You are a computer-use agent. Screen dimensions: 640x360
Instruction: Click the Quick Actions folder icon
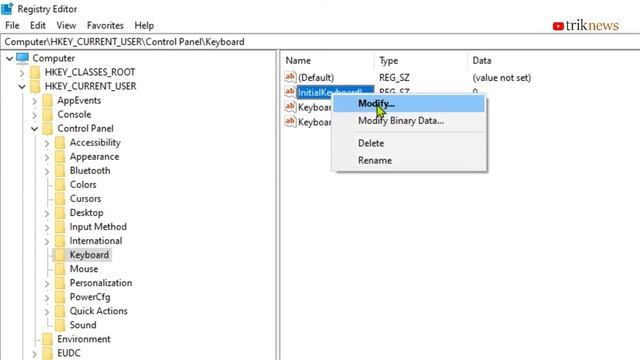click(x=60, y=311)
